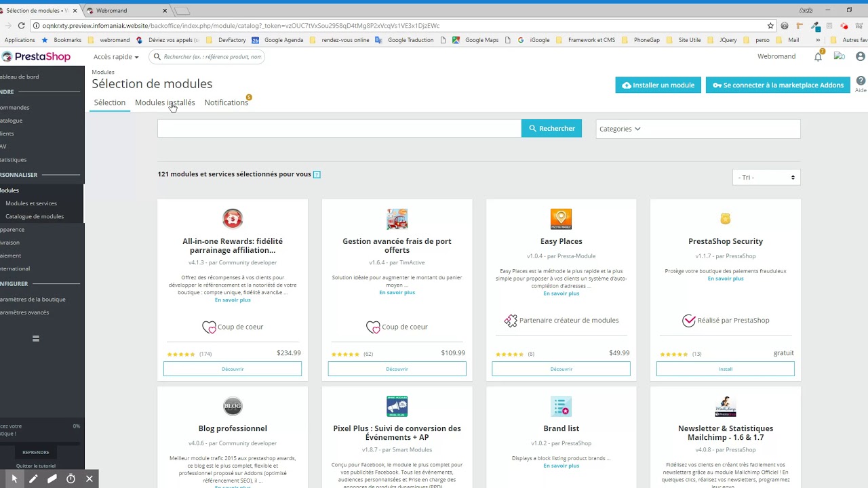Screen dimensions: 868x488
Task: Open the PhoneGap bookmark folder
Action: [x=641, y=40]
